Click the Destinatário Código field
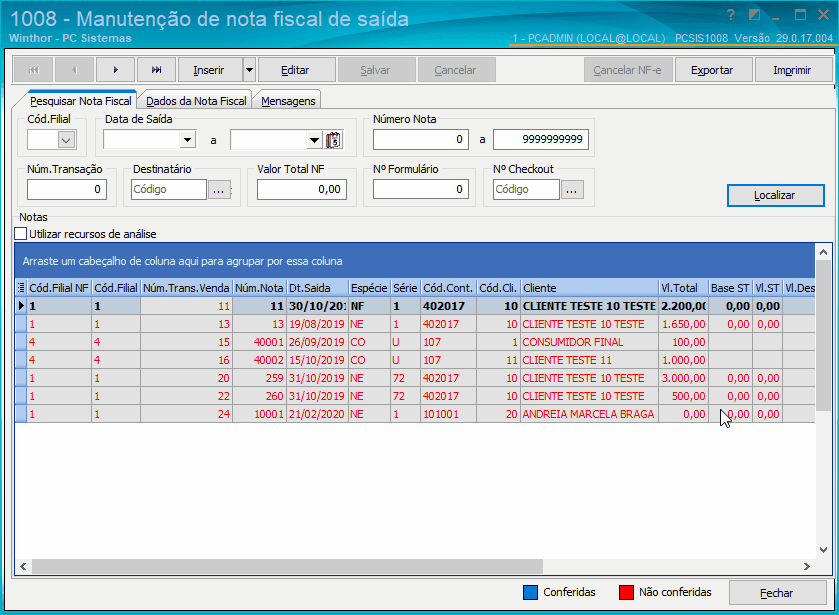 point(169,189)
